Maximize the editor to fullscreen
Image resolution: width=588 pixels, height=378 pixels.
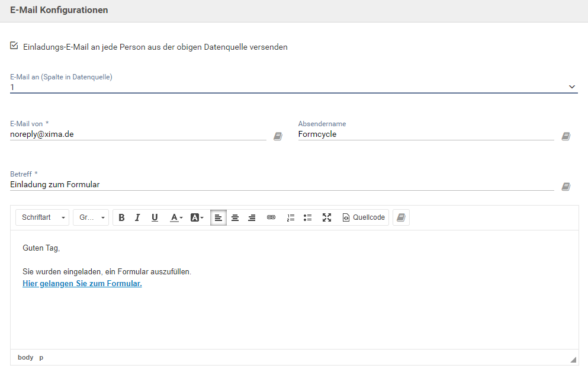[326, 217]
